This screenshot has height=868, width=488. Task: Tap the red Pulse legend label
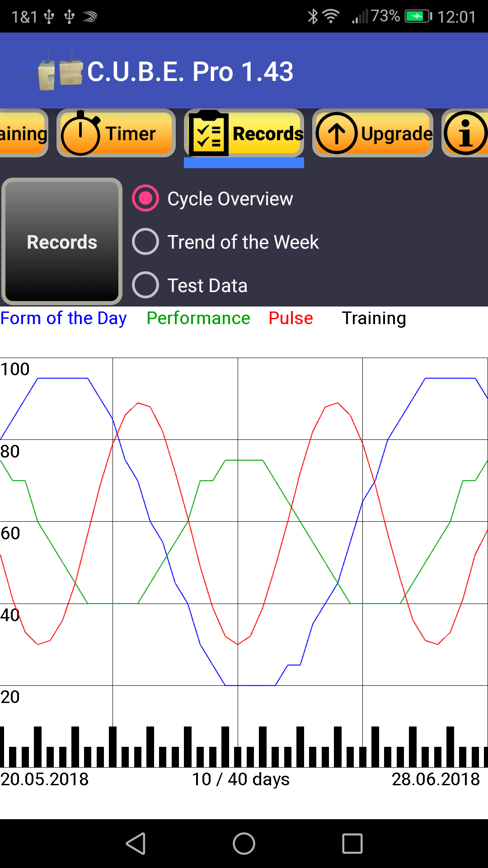(x=291, y=318)
